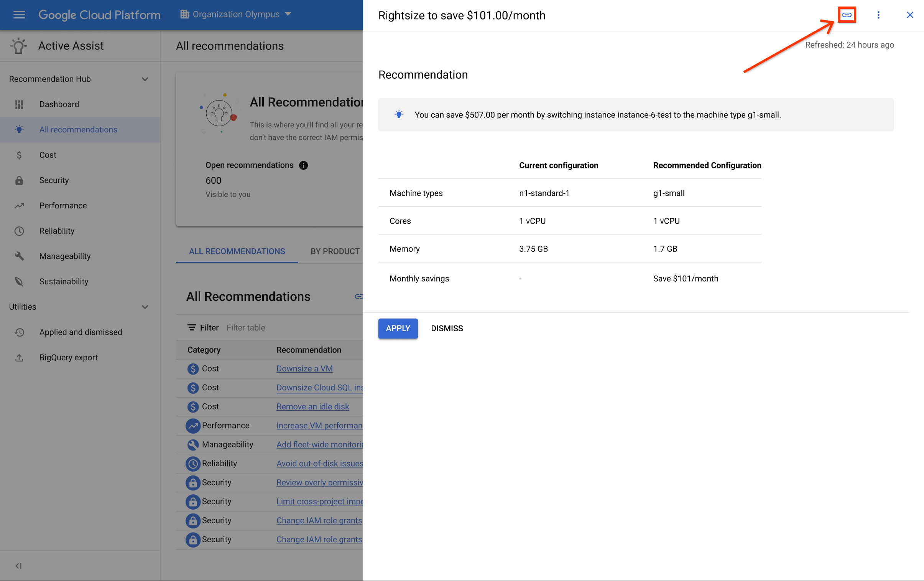This screenshot has width=924, height=581.
Task: Select the ALL RECOMMENDATIONS tab
Action: pos(237,250)
